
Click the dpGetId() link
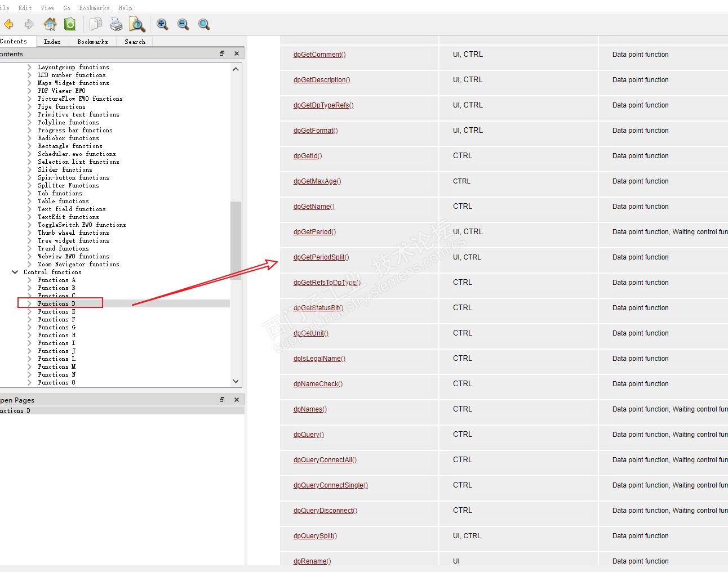pyautogui.click(x=308, y=156)
